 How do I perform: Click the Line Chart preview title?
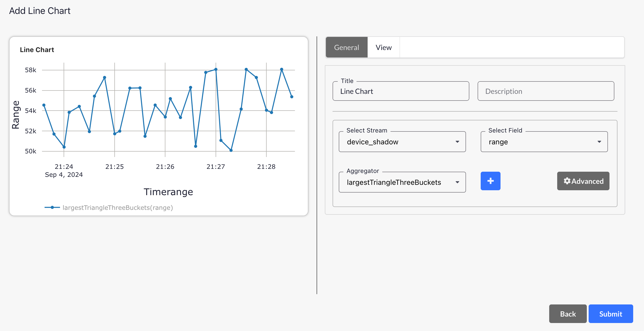point(37,50)
